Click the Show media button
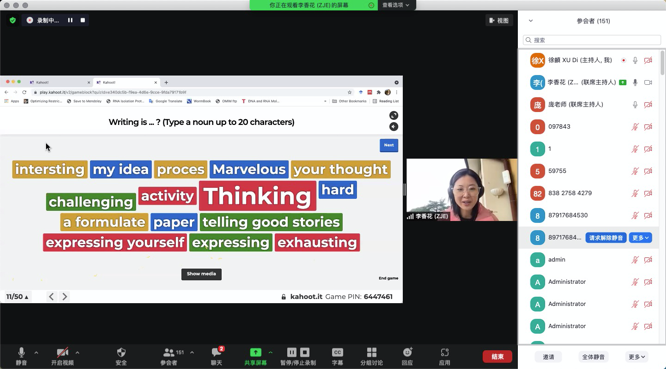Image resolution: width=666 pixels, height=369 pixels. [201, 274]
